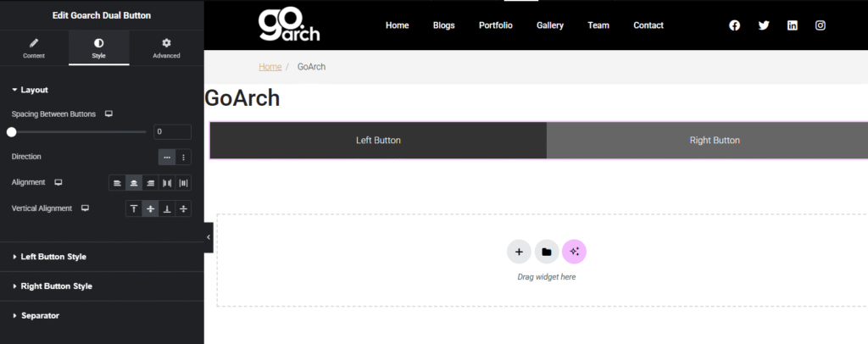Click the Right Button in preview
Screen dimensions: 868x344
708,141
